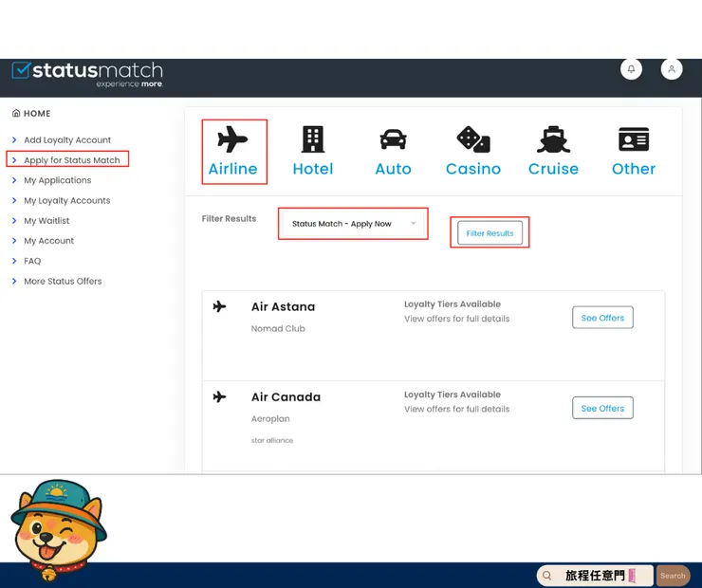Open My Loyalty Accounts page
This screenshot has width=702, height=588.
point(67,200)
